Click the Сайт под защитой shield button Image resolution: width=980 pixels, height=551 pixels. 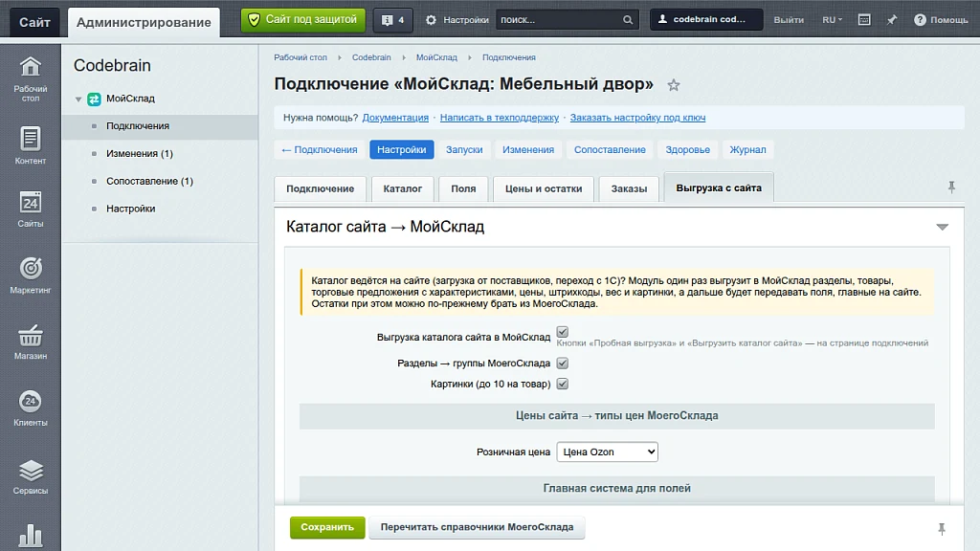click(303, 20)
